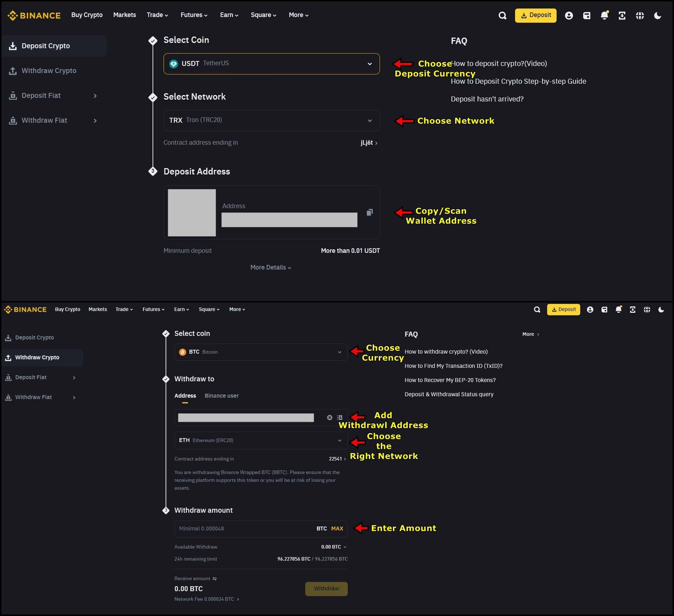Open Markets in bottom navigation
This screenshot has height=616, width=674.
point(98,310)
